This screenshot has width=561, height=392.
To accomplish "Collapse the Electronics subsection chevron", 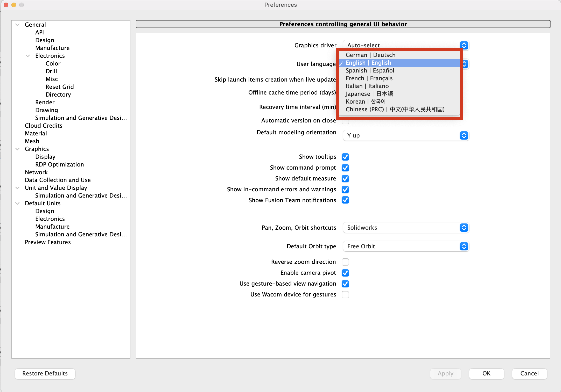I will coord(28,56).
